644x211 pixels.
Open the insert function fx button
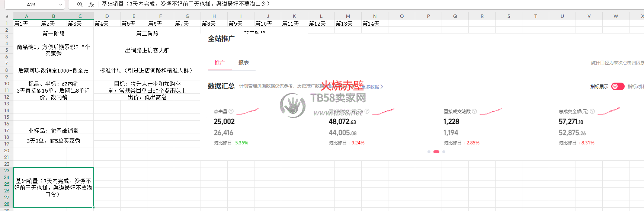[91, 4]
